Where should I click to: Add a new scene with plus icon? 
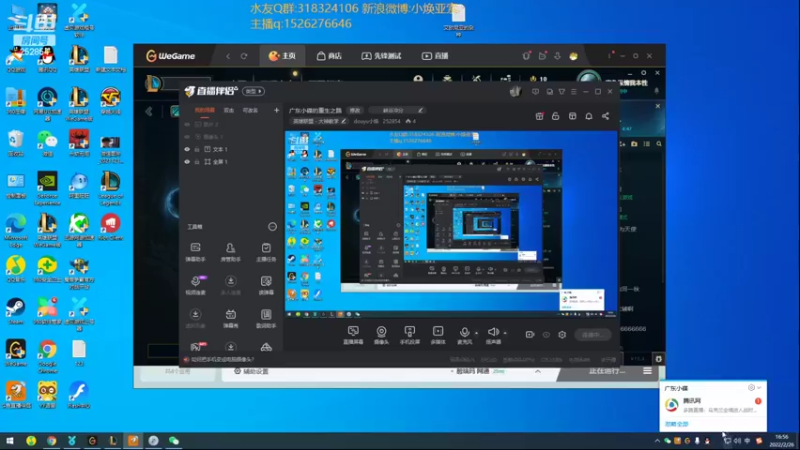(276, 110)
